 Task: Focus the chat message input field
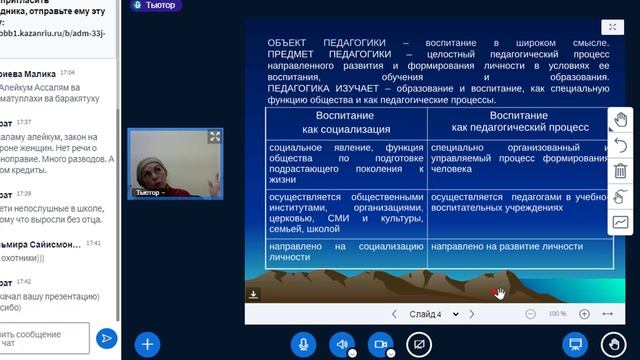click(44, 338)
